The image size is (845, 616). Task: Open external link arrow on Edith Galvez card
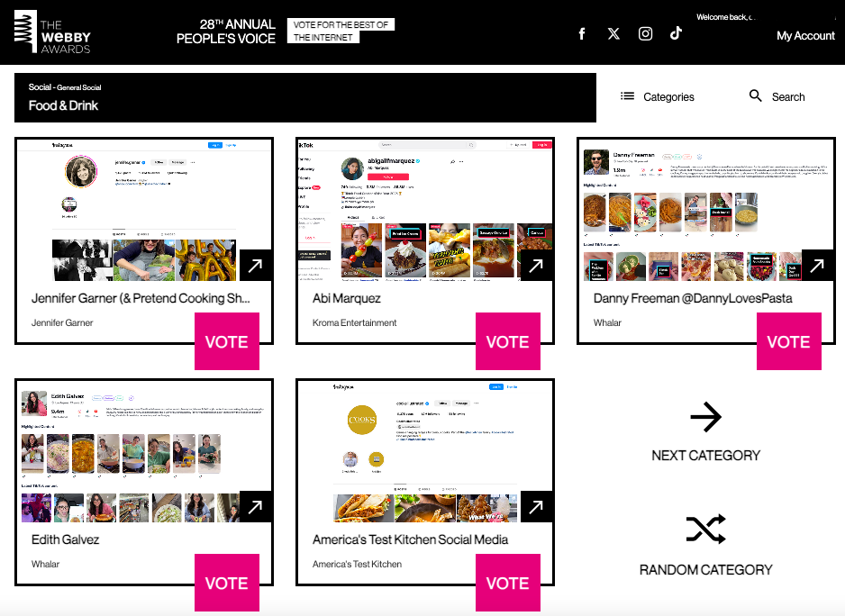[x=256, y=507]
